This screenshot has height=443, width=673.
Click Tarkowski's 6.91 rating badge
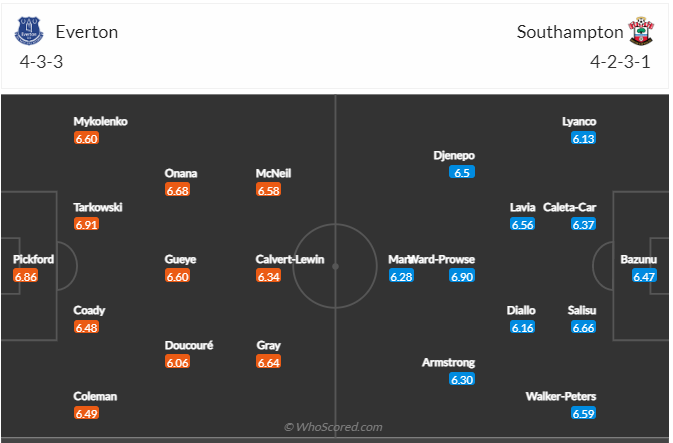coord(87,224)
